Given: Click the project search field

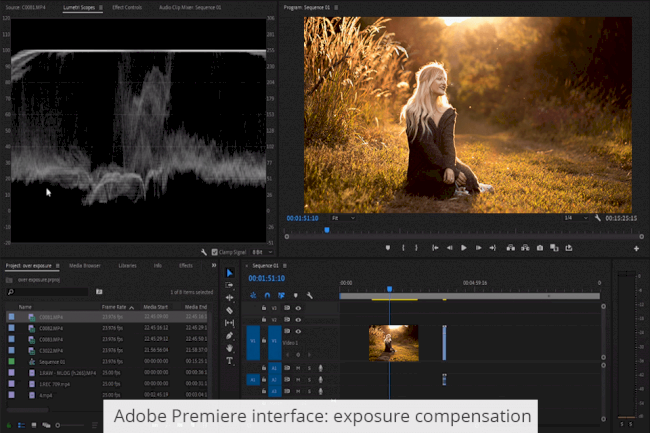Looking at the screenshot, I should click(47, 292).
